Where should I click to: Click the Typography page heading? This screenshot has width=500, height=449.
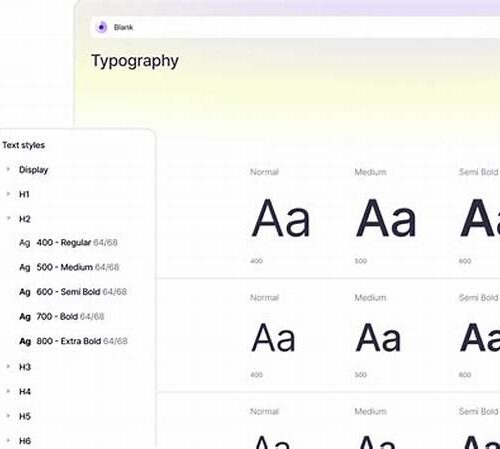point(135,61)
